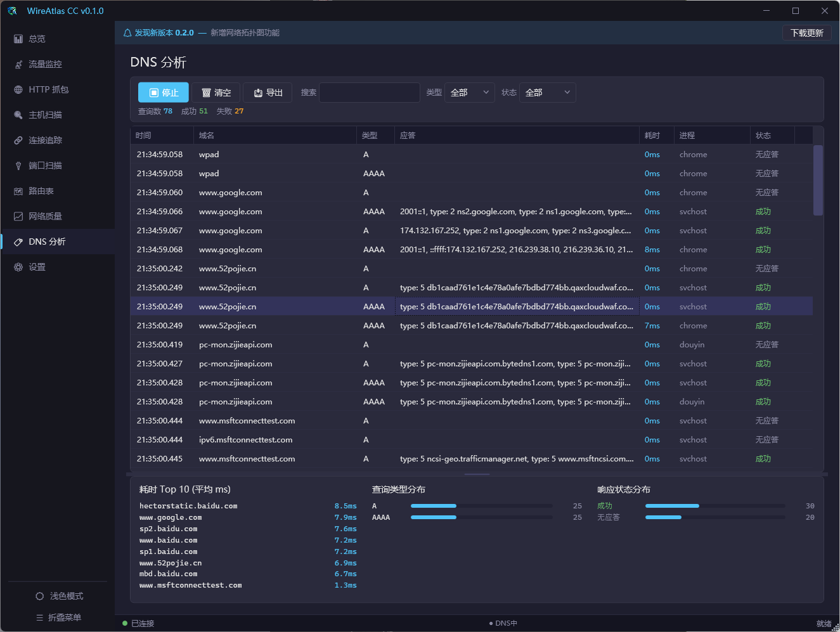Viewport: 840px width, 632px height.
Task: Click the HTTP 抓包 globe icon
Action: (18, 89)
